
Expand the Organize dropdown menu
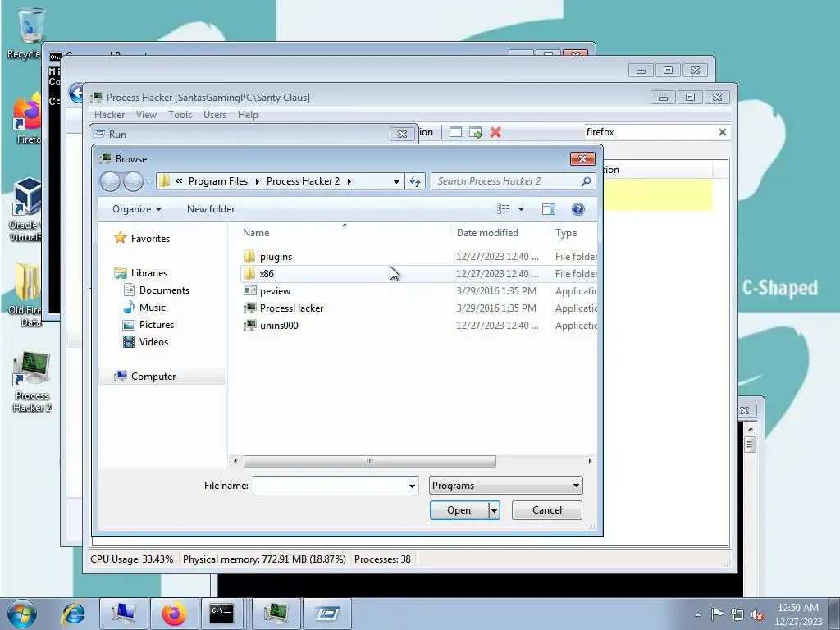click(137, 209)
